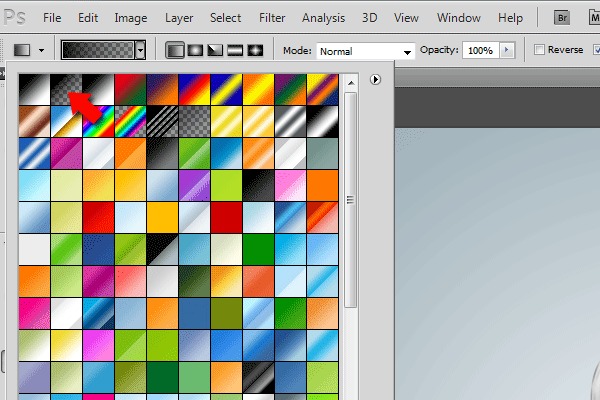This screenshot has width=600, height=400.
Task: Select the Angle Gradient type icon
Action: [215, 50]
